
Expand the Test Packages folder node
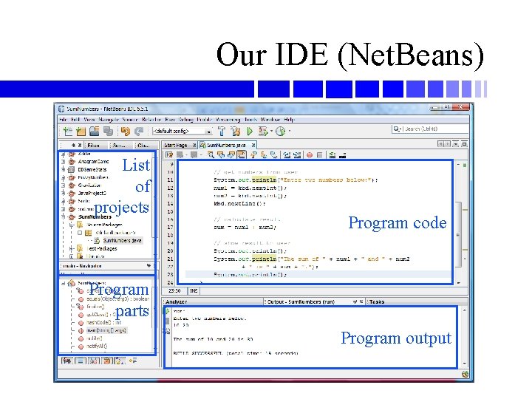tap(72, 248)
